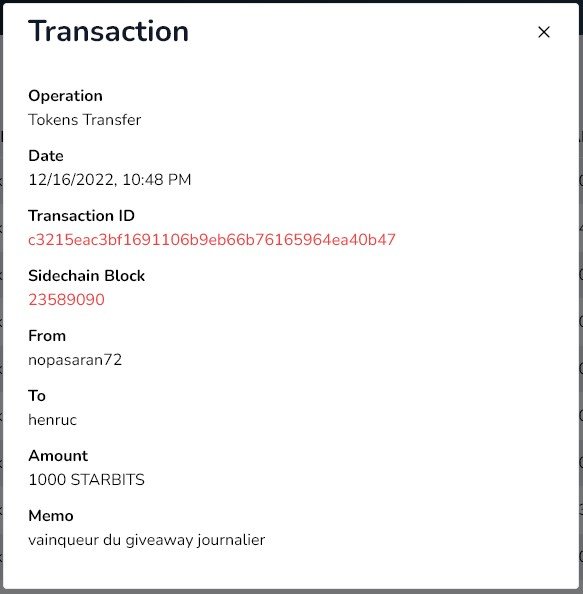Click the Memo field label

point(51,516)
